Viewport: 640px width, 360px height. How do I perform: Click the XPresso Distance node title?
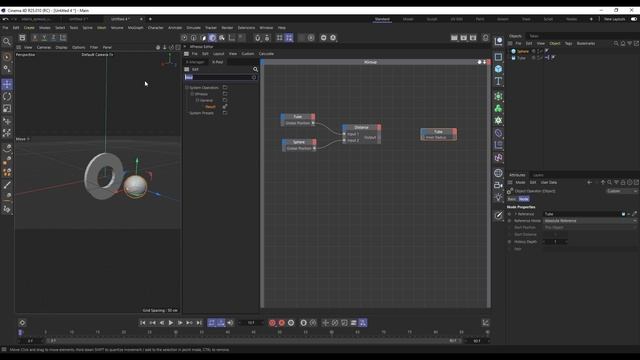point(361,127)
